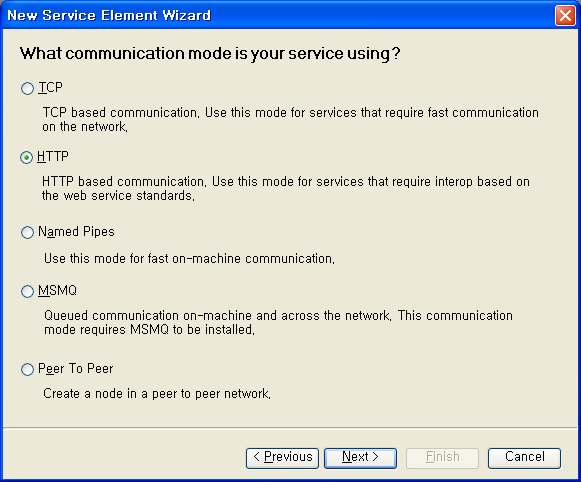Click the Queued communication description for MSMQ
The image size is (581, 482).
click(278, 322)
